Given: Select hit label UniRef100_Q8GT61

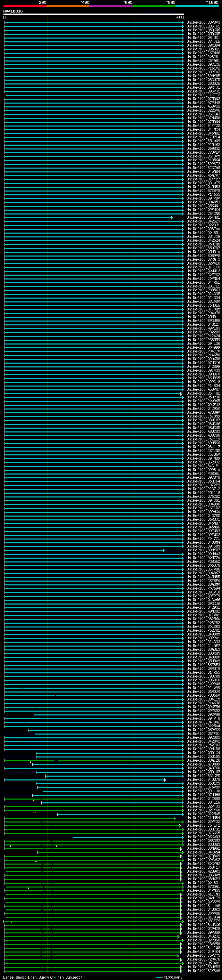Looking at the screenshot, I should tap(203, 26).
